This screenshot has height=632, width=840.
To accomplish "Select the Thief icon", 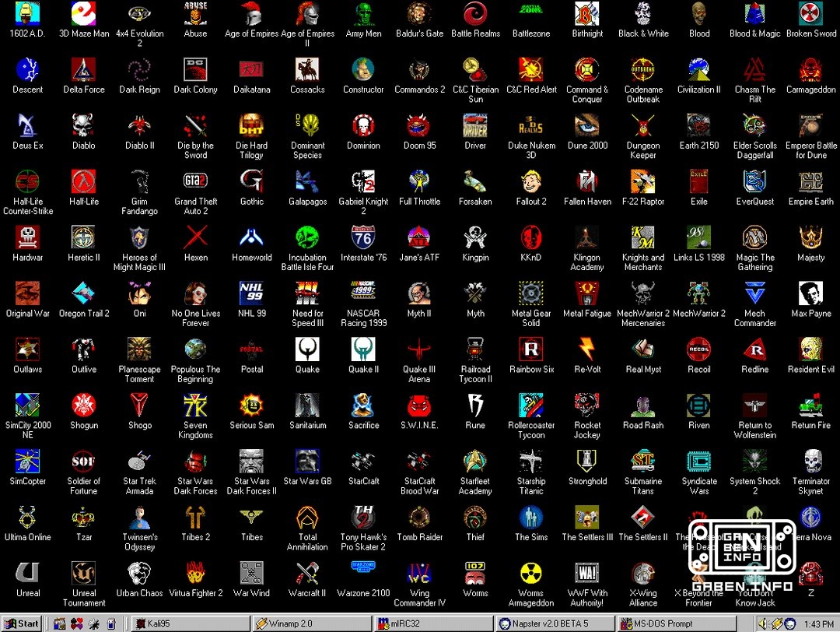I will click(475, 518).
